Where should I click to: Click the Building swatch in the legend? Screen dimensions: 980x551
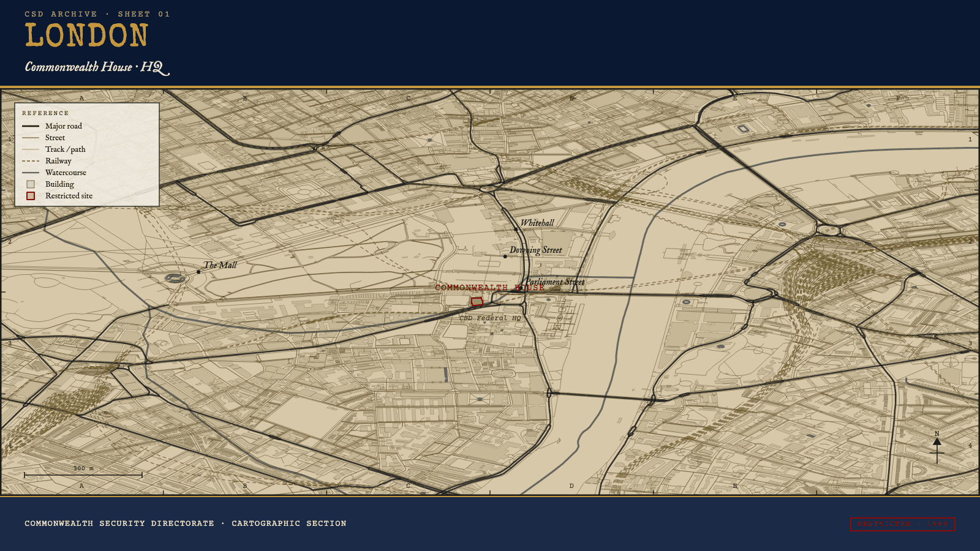click(31, 184)
